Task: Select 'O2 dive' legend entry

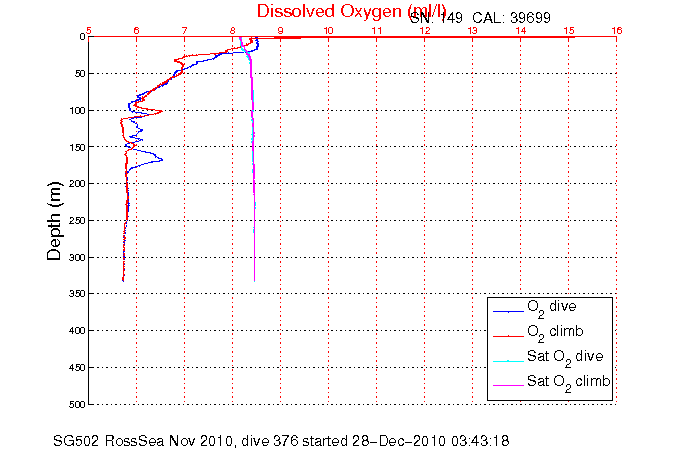Action: 552,307
